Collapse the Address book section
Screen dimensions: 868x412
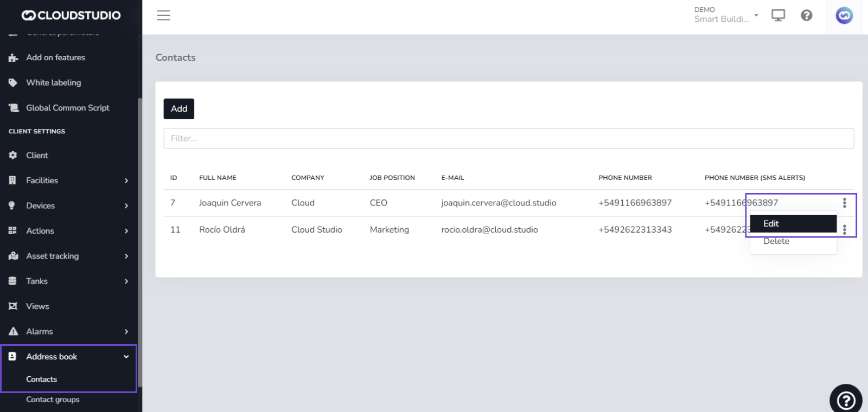(68, 357)
